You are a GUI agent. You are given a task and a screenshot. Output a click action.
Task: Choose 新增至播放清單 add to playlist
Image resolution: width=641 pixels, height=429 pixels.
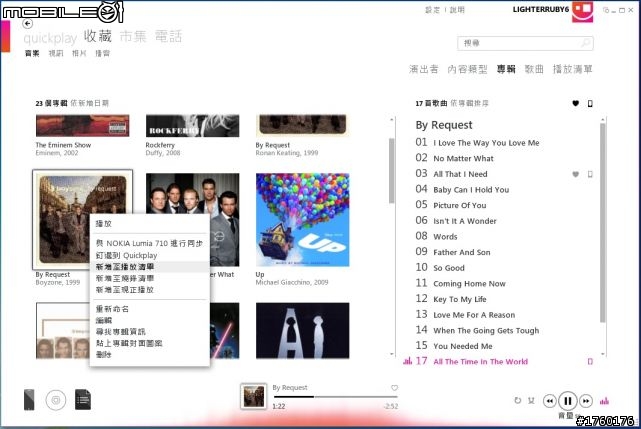click(x=125, y=267)
